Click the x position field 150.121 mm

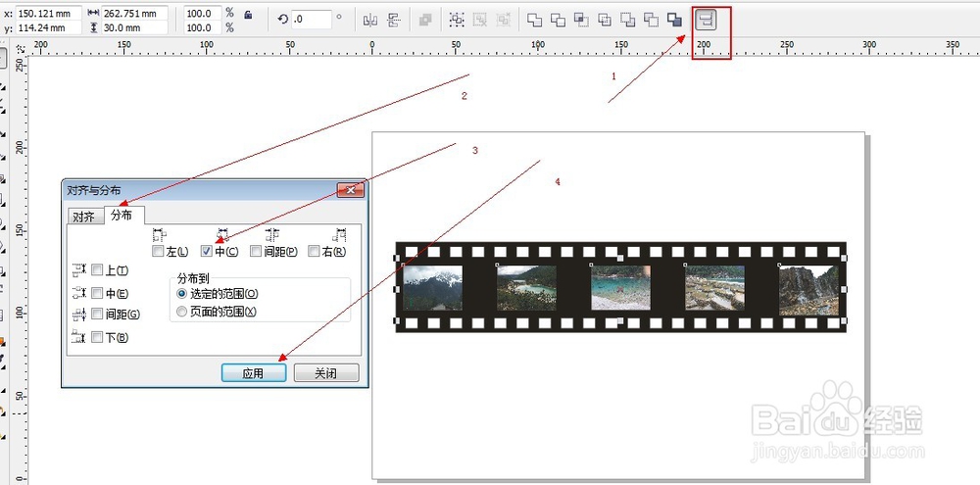tap(49, 13)
